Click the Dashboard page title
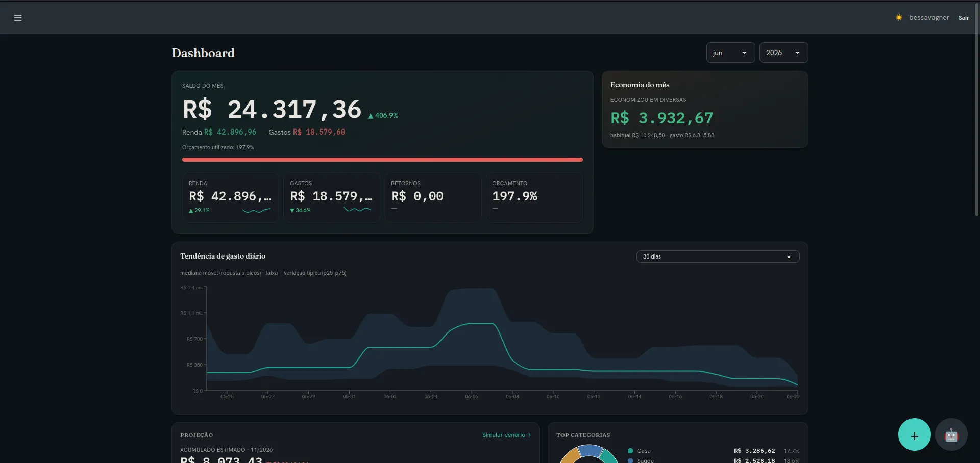This screenshot has width=980, height=463. pyautogui.click(x=203, y=53)
